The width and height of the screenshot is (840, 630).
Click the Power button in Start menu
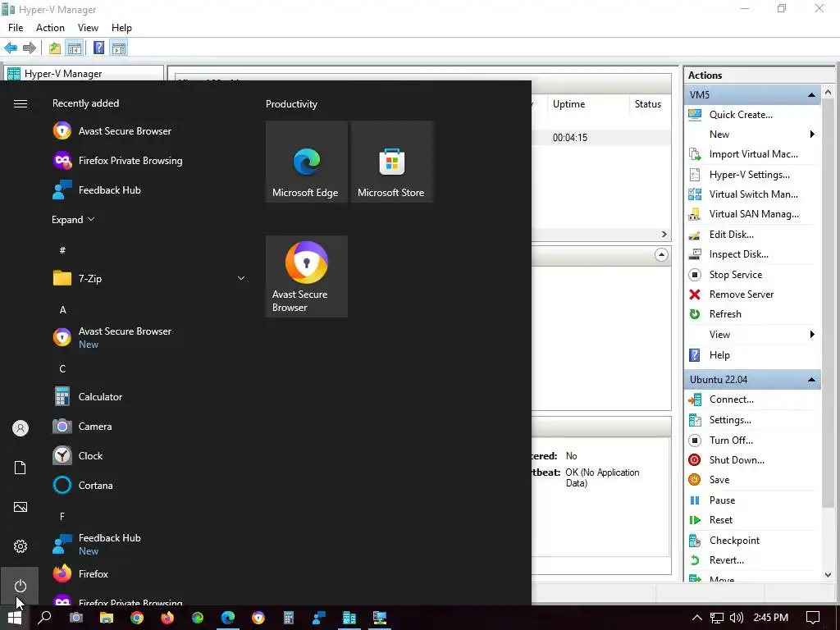tap(21, 586)
